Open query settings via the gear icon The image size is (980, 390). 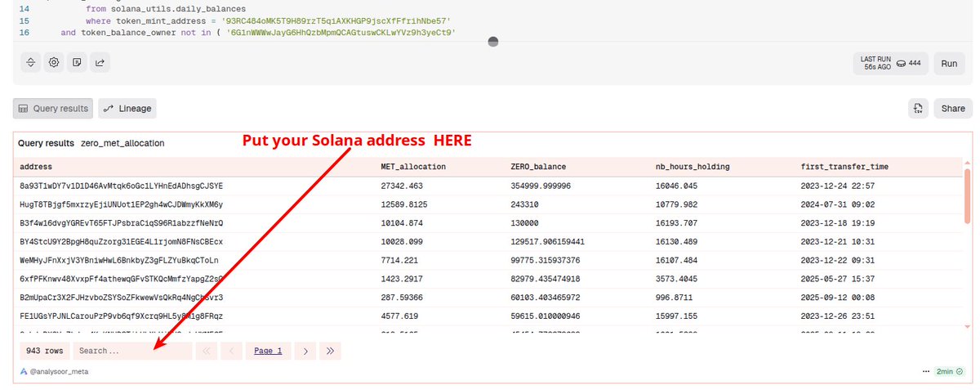54,62
